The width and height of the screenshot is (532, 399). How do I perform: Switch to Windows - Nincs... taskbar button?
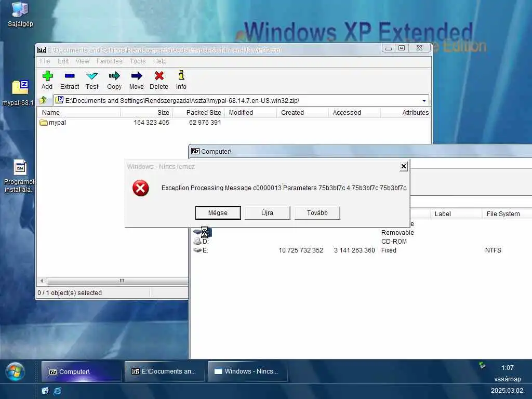click(248, 371)
